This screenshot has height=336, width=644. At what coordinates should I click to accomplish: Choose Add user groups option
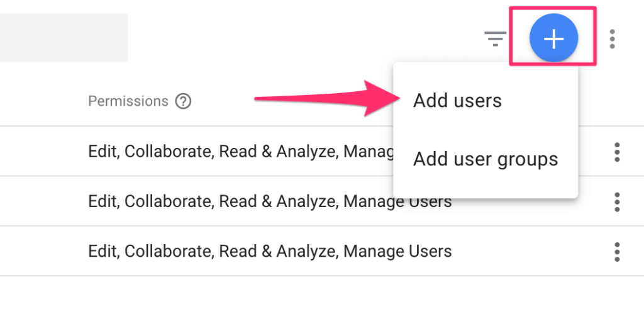pos(485,159)
